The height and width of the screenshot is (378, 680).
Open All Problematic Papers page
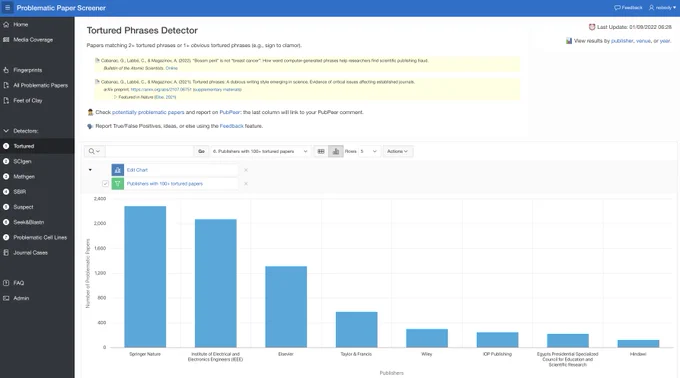point(40,85)
